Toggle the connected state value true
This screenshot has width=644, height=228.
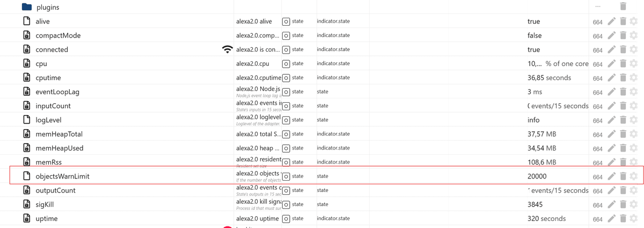[533, 49]
